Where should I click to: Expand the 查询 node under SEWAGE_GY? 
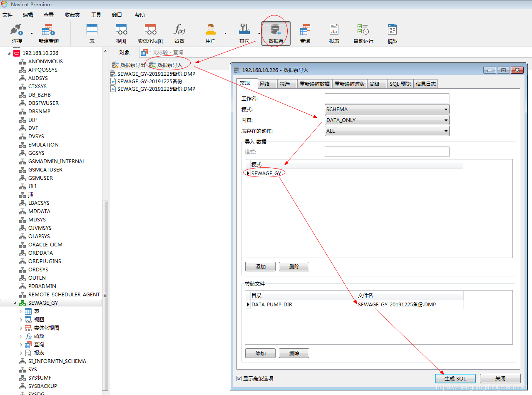click(21, 345)
